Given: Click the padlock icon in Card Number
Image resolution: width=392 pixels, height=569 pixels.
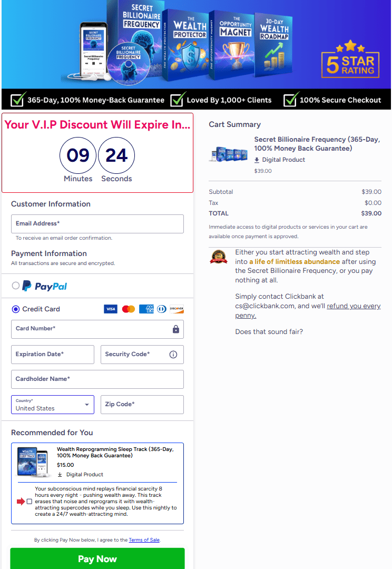Looking at the screenshot, I should tap(176, 329).
